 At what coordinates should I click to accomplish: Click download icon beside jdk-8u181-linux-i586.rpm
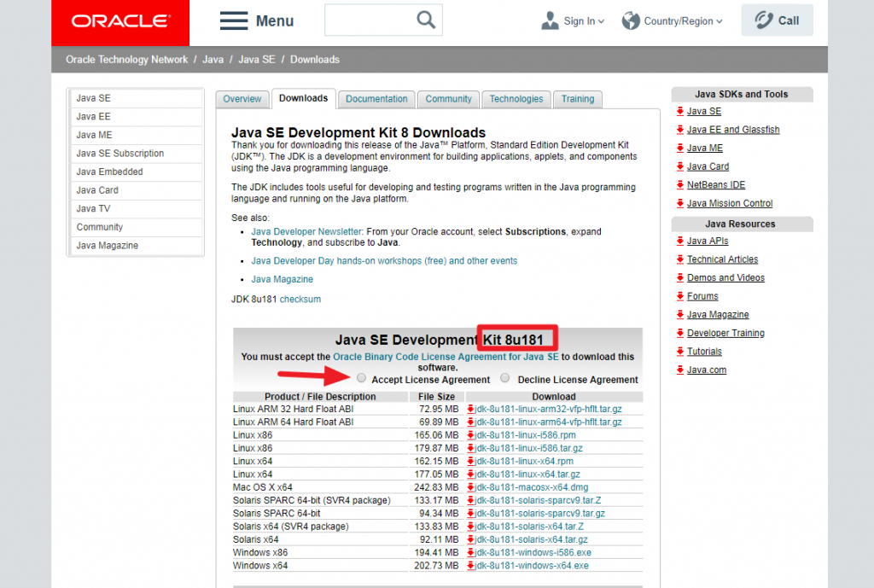(x=470, y=435)
